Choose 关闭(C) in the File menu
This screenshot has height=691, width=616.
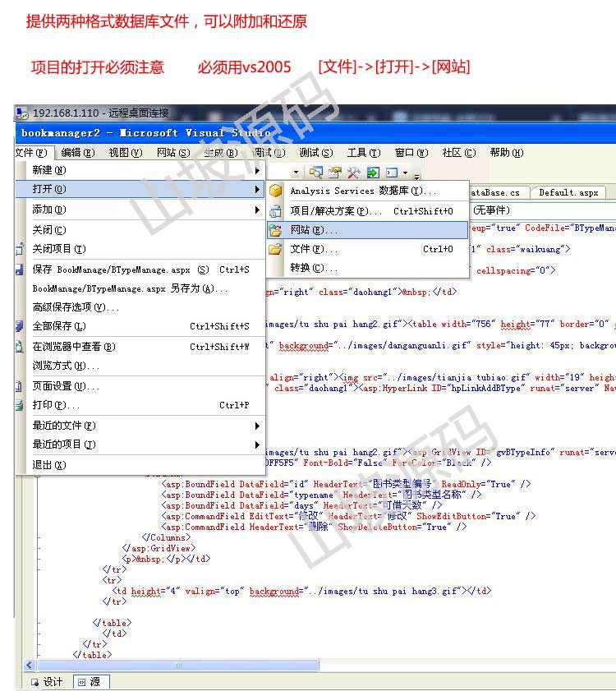[x=140, y=230]
